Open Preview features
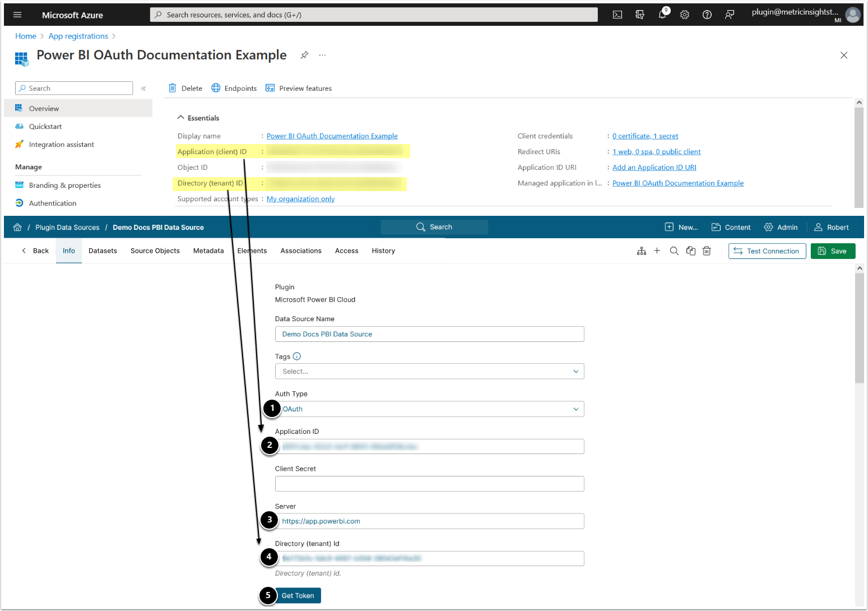Screen dimensions: 868x611 click(299, 89)
